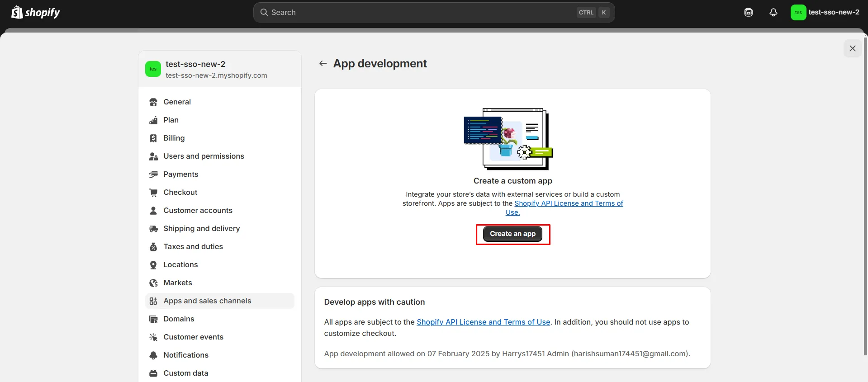This screenshot has height=382, width=868.
Task: Click the Shipping and delivery truck icon
Action: click(153, 229)
